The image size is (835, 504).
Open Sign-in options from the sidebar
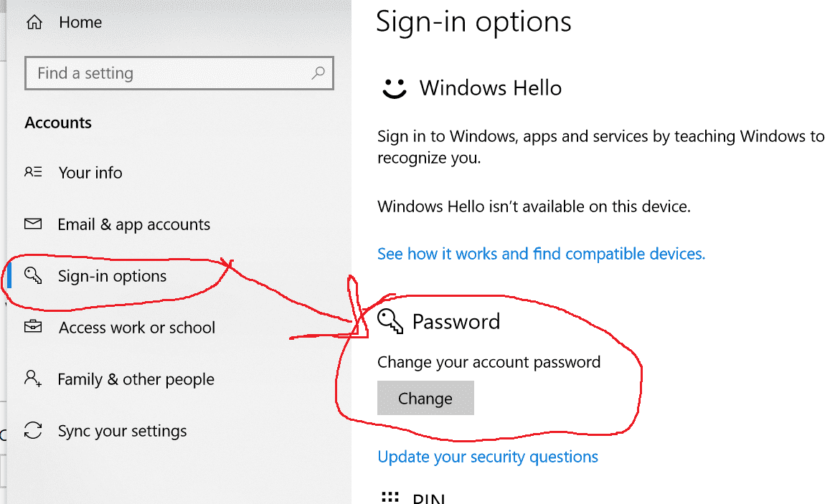(x=112, y=275)
